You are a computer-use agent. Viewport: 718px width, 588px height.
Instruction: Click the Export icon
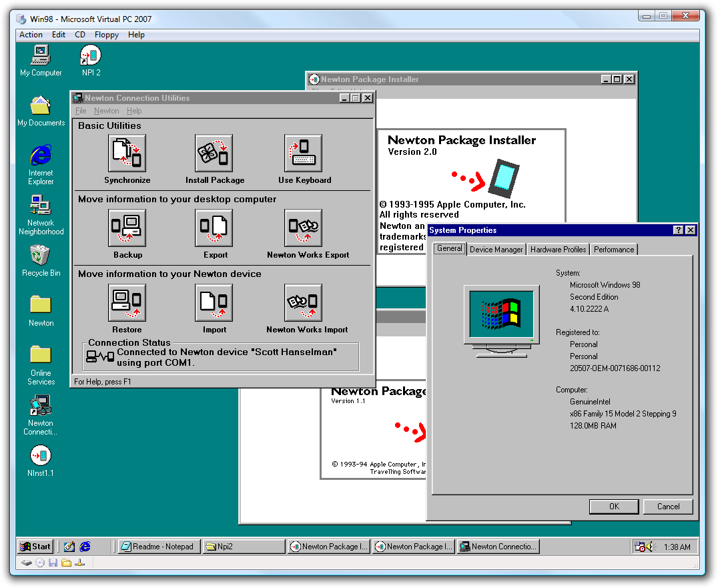pos(214,228)
